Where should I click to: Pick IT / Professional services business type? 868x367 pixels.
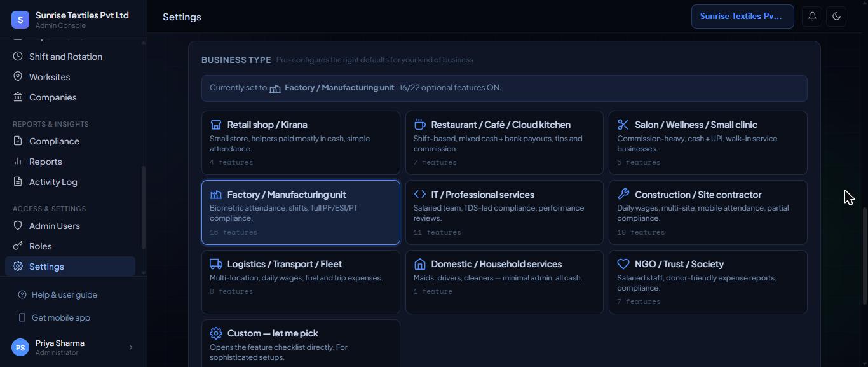pos(505,212)
